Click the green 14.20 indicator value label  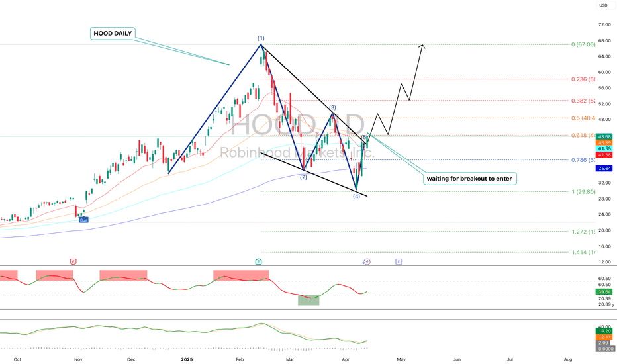[604, 331]
